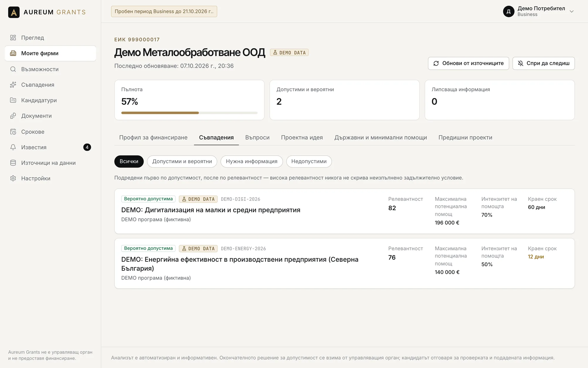Click the Пробен период Business banner
This screenshot has height=368, width=588.
[x=164, y=11]
